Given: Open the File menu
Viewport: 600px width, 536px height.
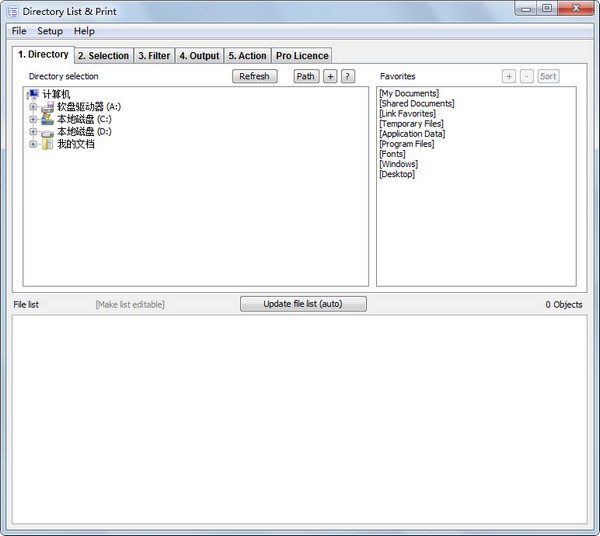Looking at the screenshot, I should pyautogui.click(x=19, y=31).
